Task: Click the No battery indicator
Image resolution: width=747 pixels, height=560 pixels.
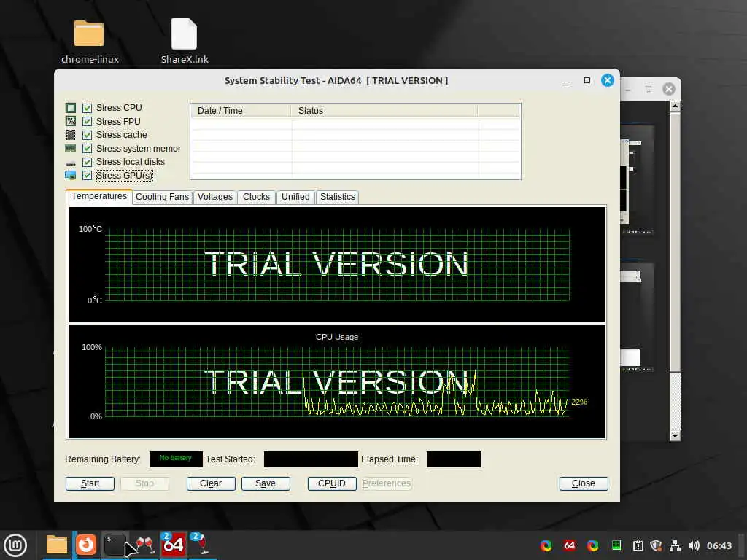Action: coord(176,459)
